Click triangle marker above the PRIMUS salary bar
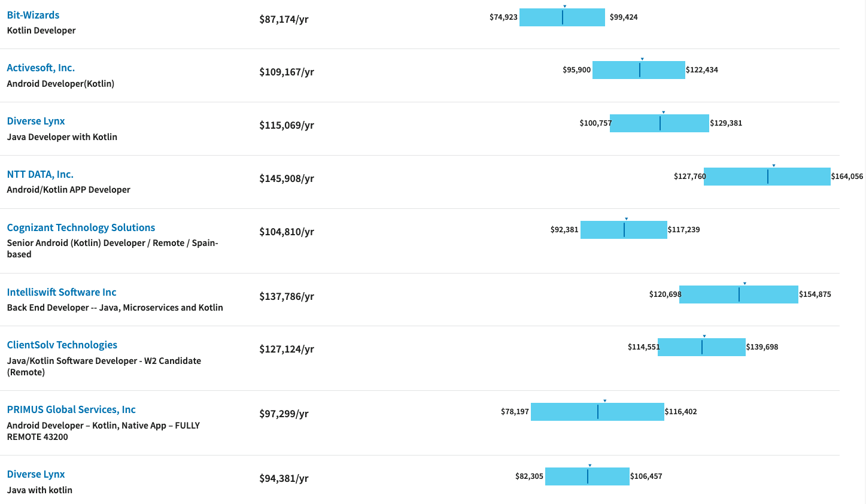Viewport: 866px width, 504px height. pyautogui.click(x=605, y=401)
